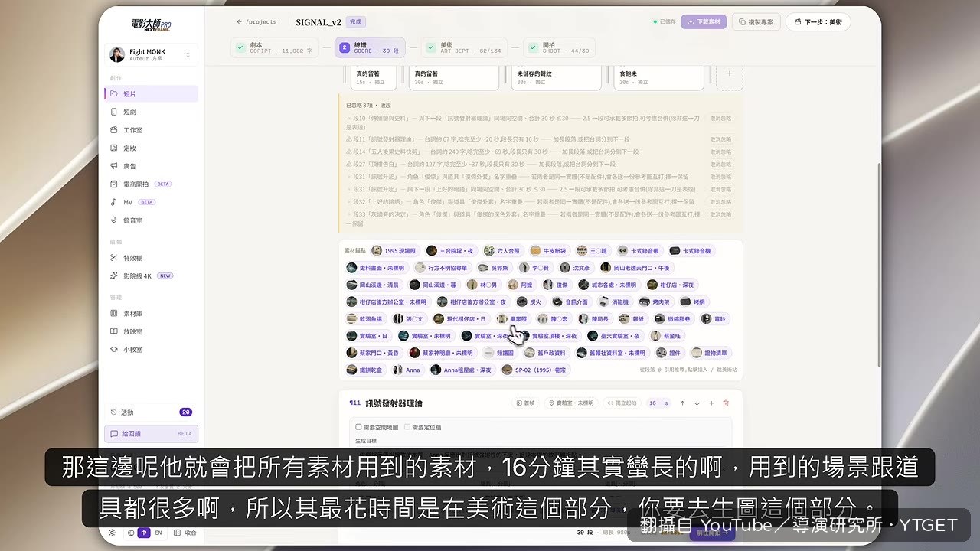
Task: Insert 音訊介面 asset chip
Action: tap(571, 302)
